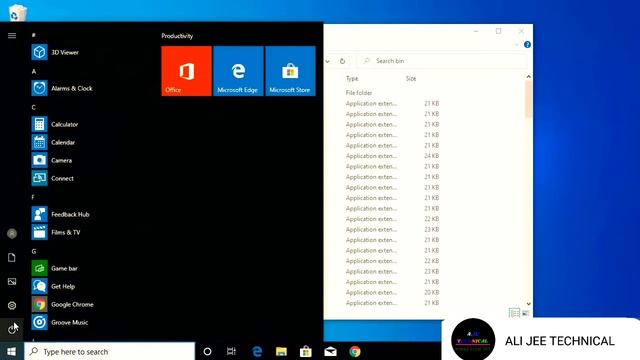Open the Get Help app
Screen dimensions: 640x360
click(53, 286)
